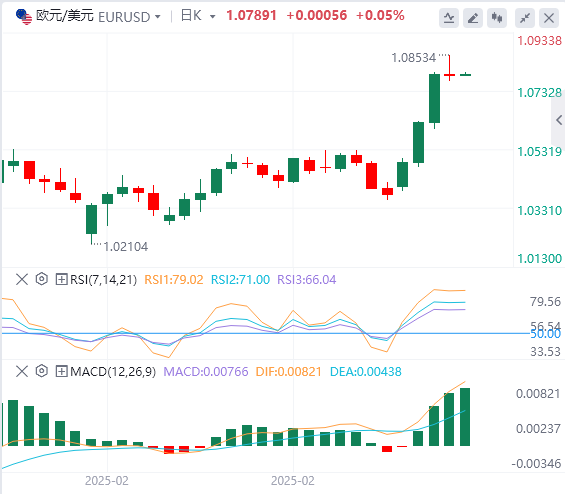Open the 日K timeframe dropdown
Image resolution: width=565 pixels, height=494 pixels.
pos(213,17)
